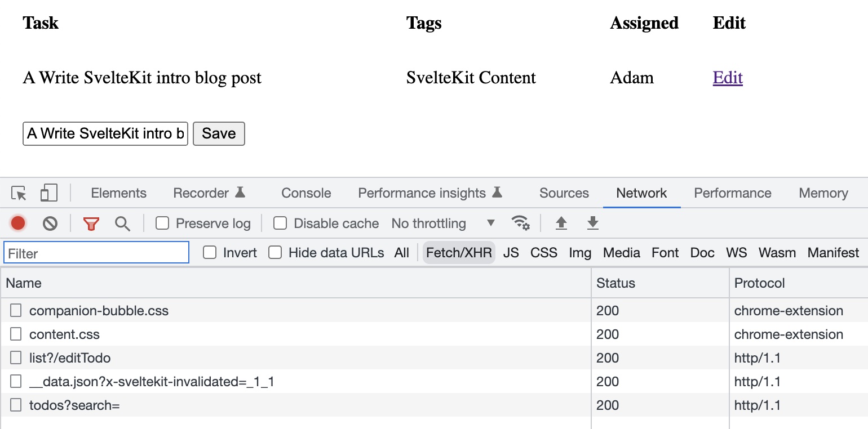Stop recording network log
The height and width of the screenshot is (429, 868).
click(18, 224)
